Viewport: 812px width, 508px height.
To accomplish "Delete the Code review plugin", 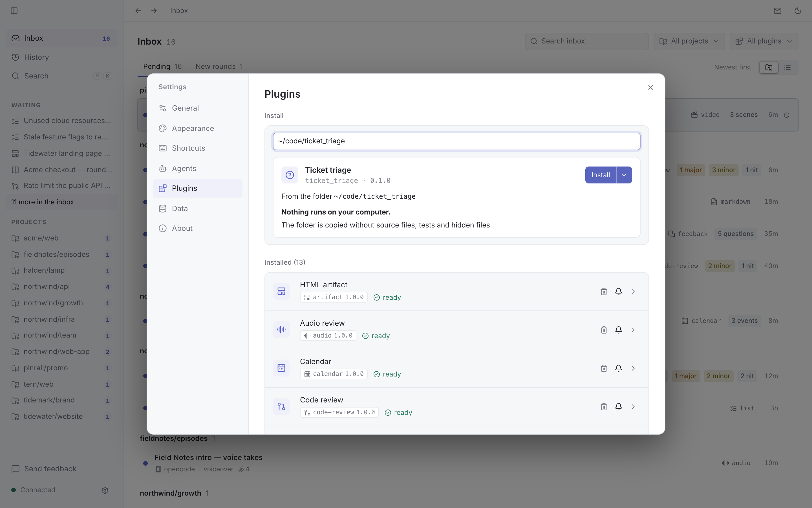I will [x=604, y=407].
